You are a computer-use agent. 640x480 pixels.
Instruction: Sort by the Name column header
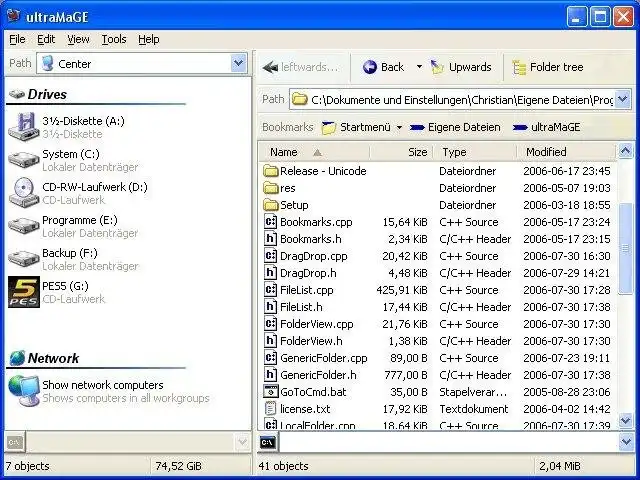click(314, 152)
